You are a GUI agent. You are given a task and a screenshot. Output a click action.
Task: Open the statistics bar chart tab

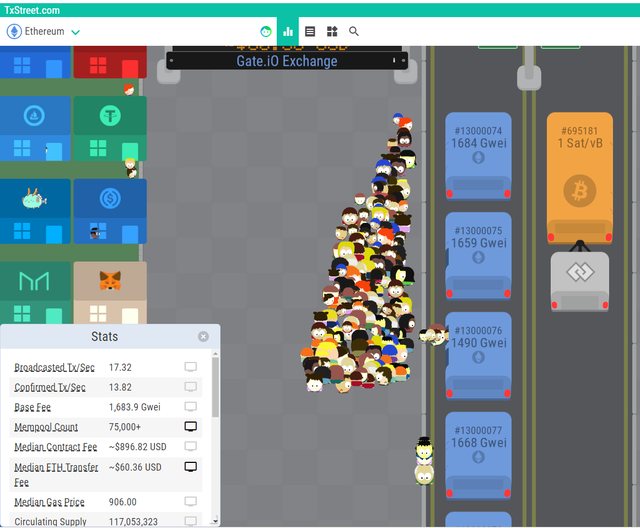point(288,31)
